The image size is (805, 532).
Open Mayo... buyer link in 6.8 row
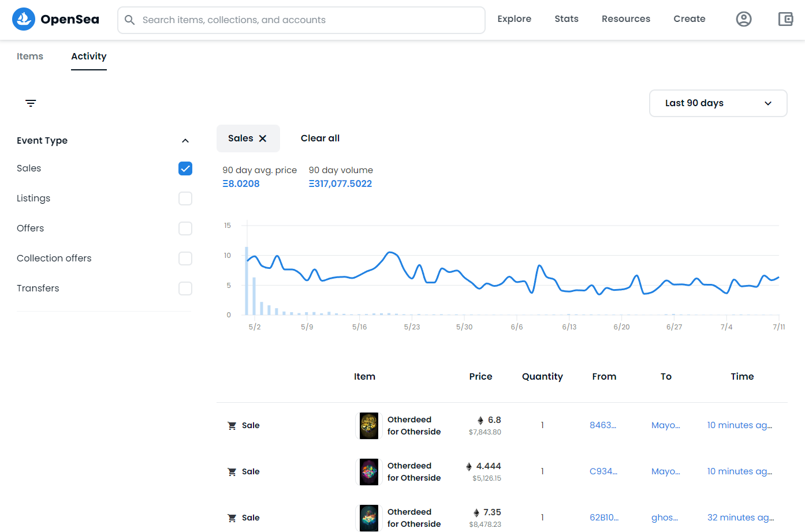(666, 425)
